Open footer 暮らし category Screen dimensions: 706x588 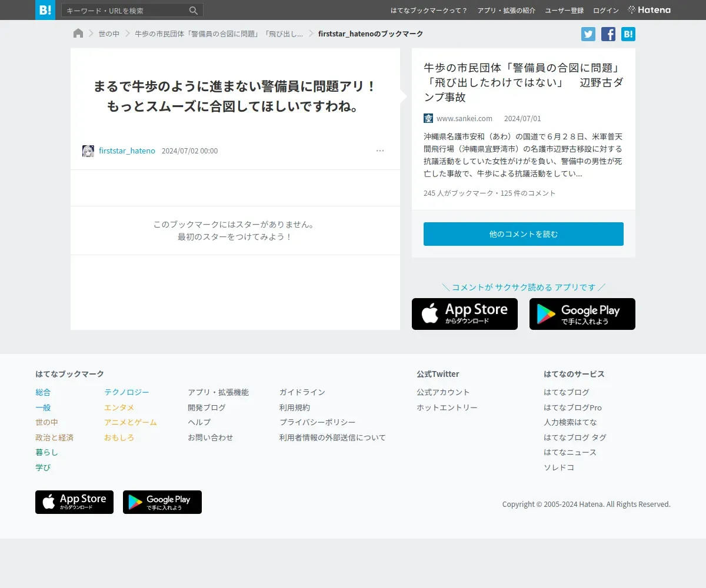tap(46, 452)
